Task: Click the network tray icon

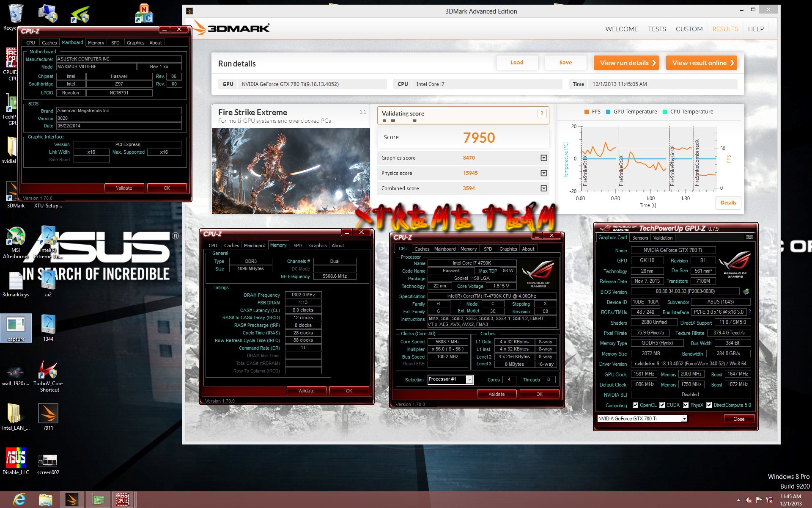Action: pos(770,500)
